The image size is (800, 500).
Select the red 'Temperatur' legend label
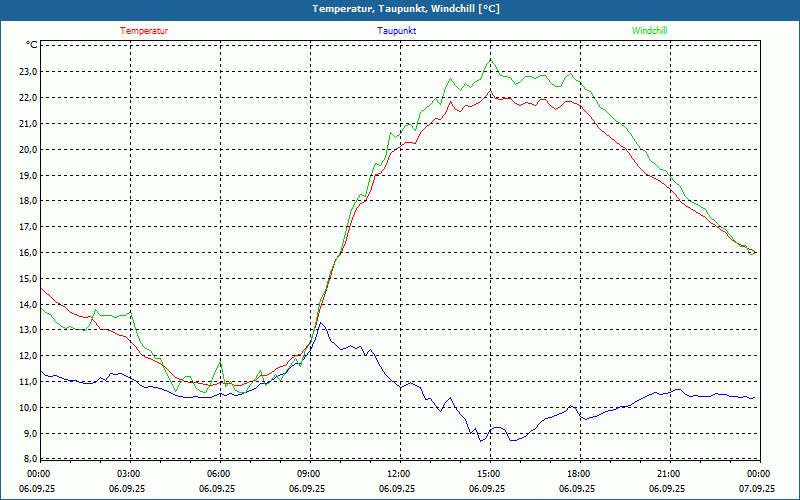click(x=144, y=31)
